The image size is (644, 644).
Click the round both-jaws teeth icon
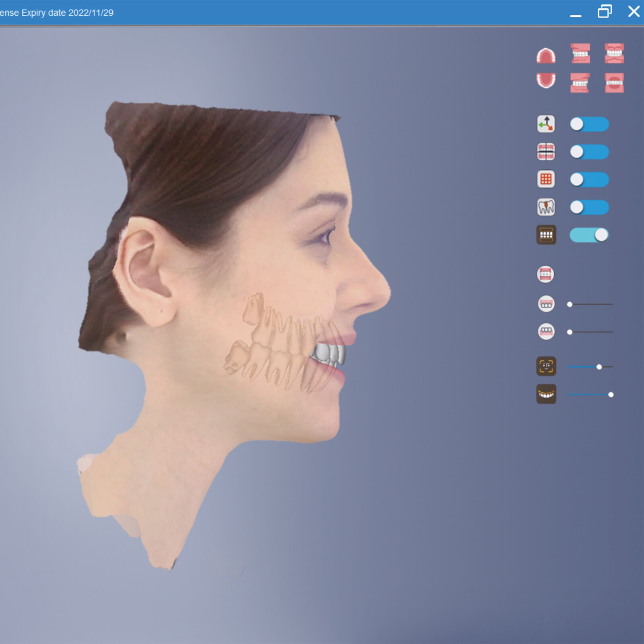coord(546,275)
